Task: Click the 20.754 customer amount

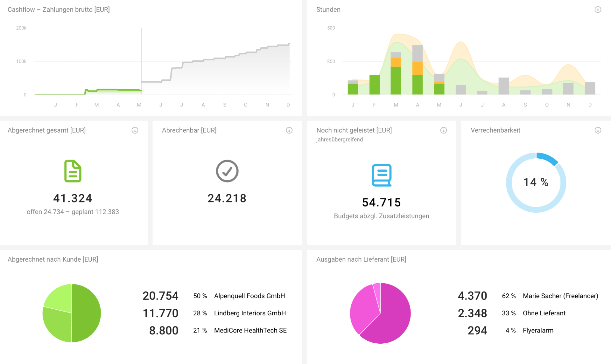Action: click(160, 296)
